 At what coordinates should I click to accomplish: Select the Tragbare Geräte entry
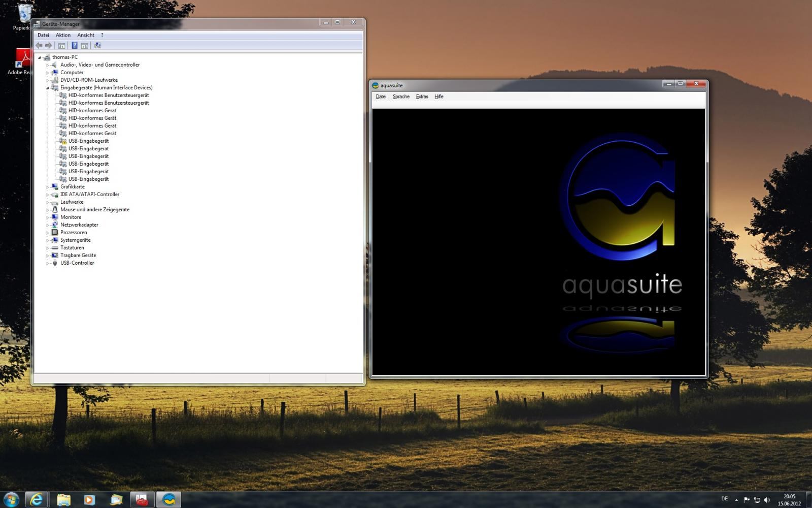pos(78,255)
